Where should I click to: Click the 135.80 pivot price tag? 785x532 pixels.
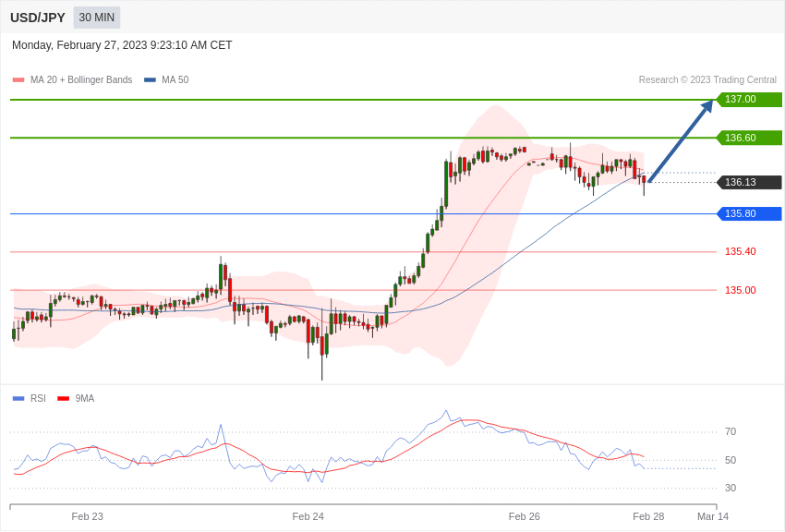coord(750,213)
